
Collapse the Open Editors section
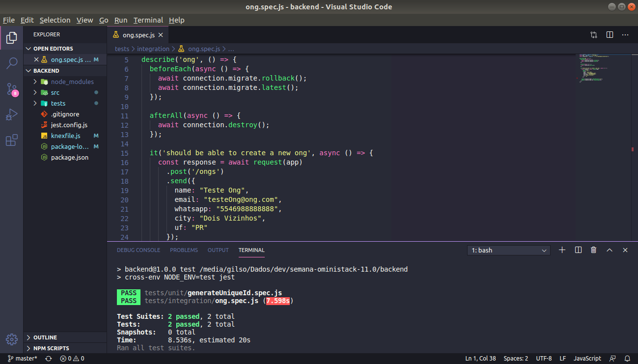pos(65,49)
